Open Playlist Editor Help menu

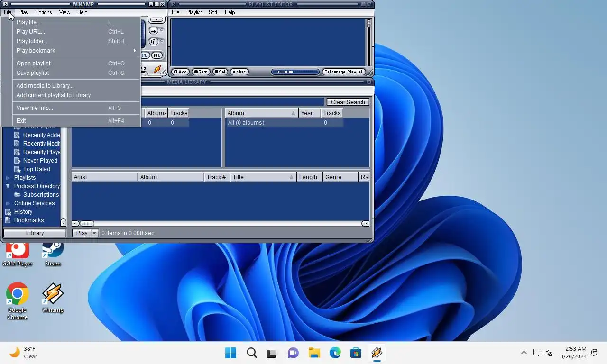[x=230, y=12]
